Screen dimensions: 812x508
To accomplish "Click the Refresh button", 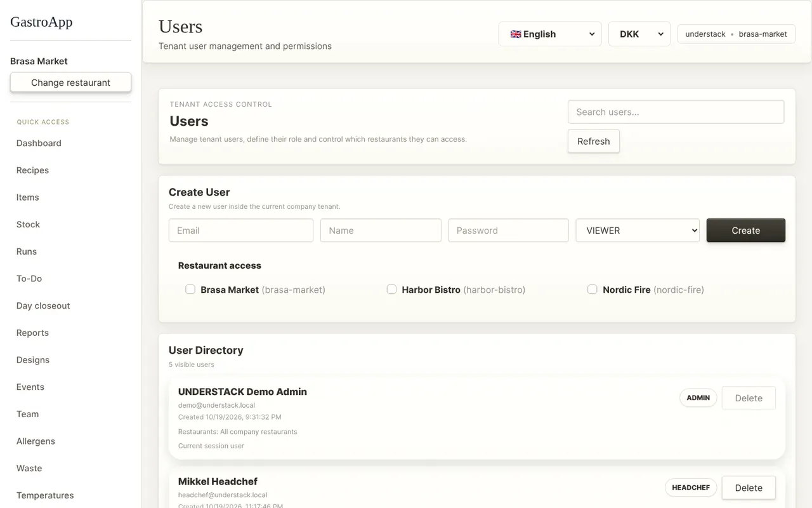I will tap(593, 141).
